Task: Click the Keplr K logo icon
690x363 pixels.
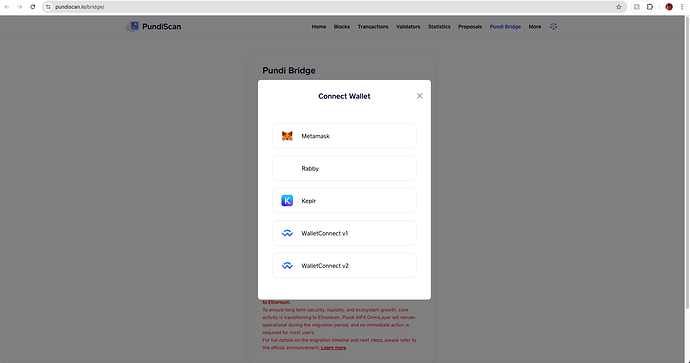Action: [287, 201]
